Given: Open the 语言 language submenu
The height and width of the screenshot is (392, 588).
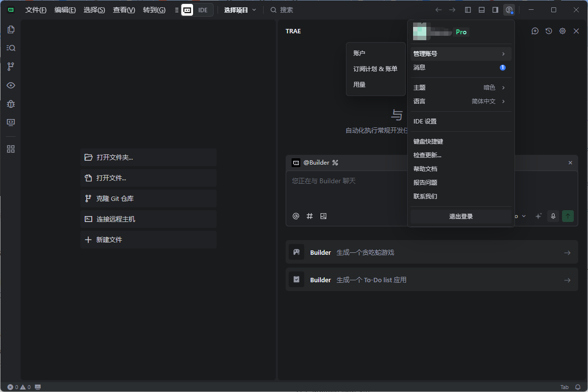Looking at the screenshot, I should pyautogui.click(x=461, y=101).
